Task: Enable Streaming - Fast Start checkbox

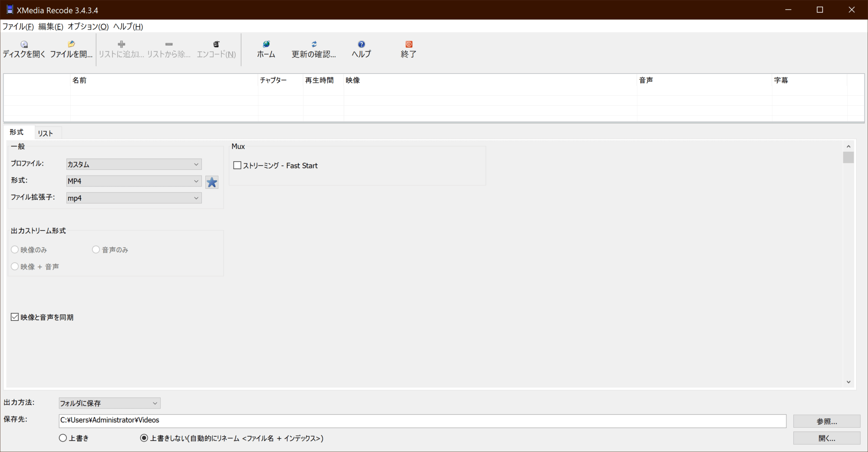Action: [237, 166]
